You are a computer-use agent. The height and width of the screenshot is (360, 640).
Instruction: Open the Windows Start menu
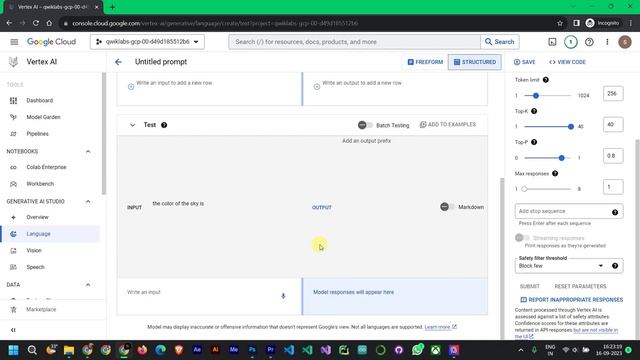(x=13, y=350)
